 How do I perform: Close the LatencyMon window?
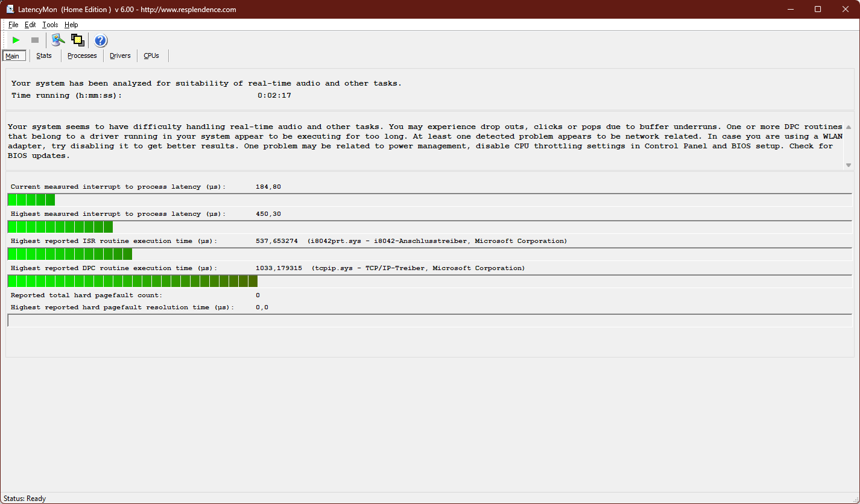point(846,9)
